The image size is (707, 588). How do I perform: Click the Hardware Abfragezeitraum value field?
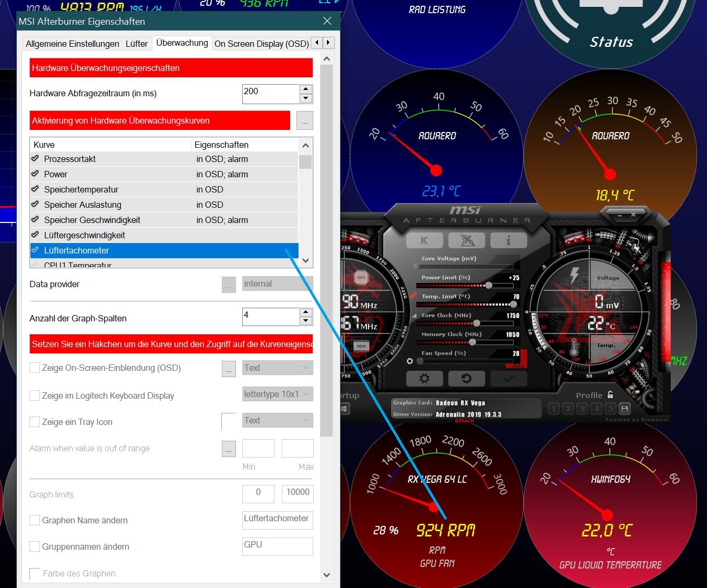tap(271, 94)
